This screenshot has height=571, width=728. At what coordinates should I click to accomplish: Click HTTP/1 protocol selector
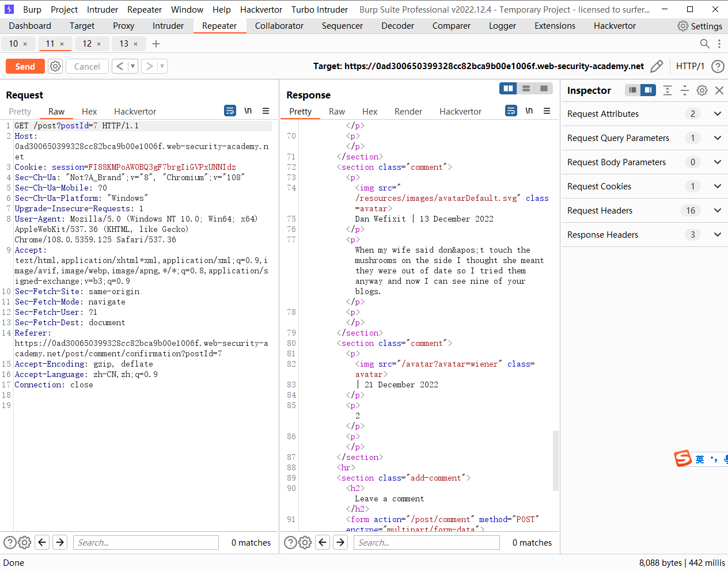pos(690,66)
